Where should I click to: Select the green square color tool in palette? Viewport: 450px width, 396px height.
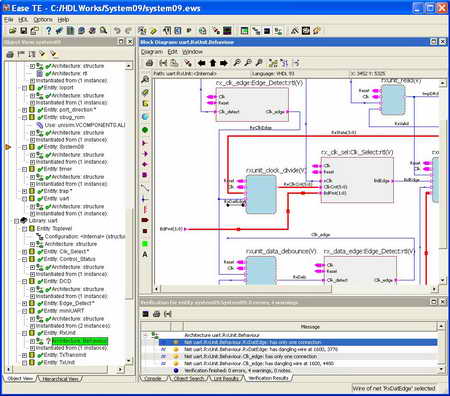pos(145,244)
